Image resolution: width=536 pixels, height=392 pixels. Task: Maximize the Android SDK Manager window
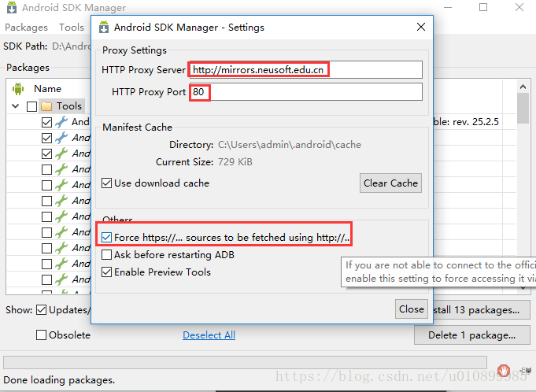coord(483,7)
